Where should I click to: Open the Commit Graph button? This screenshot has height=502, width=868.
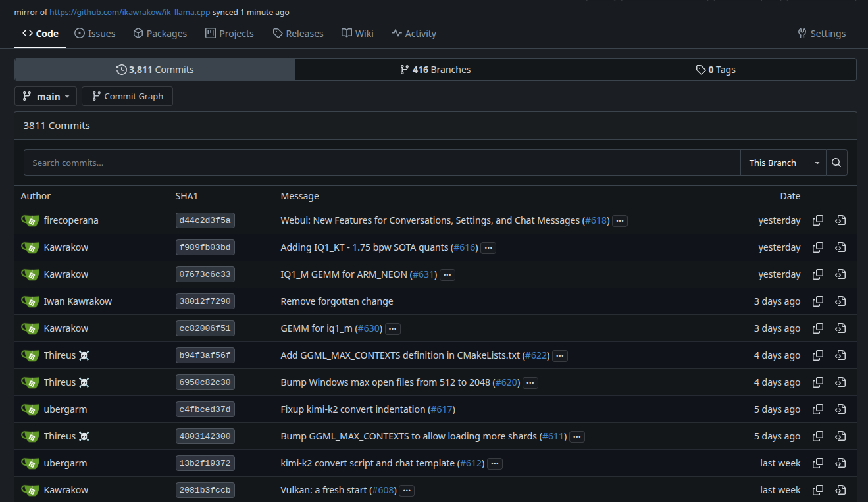pos(127,96)
